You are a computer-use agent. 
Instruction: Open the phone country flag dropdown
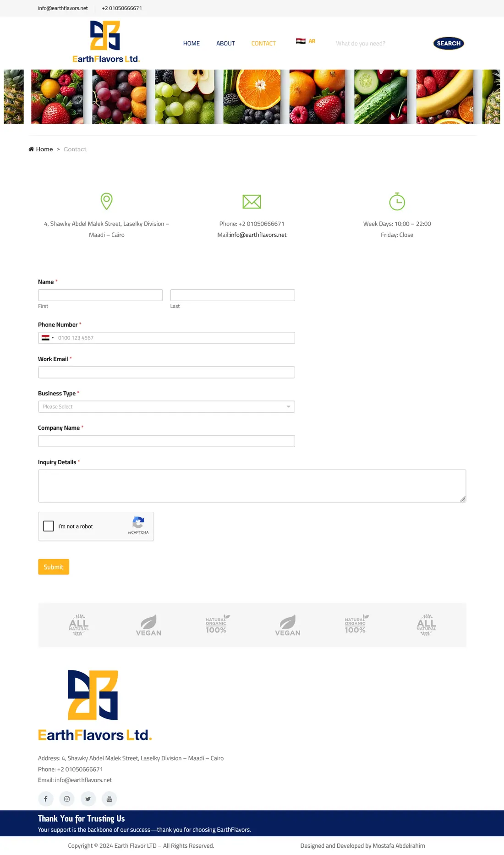pos(48,338)
